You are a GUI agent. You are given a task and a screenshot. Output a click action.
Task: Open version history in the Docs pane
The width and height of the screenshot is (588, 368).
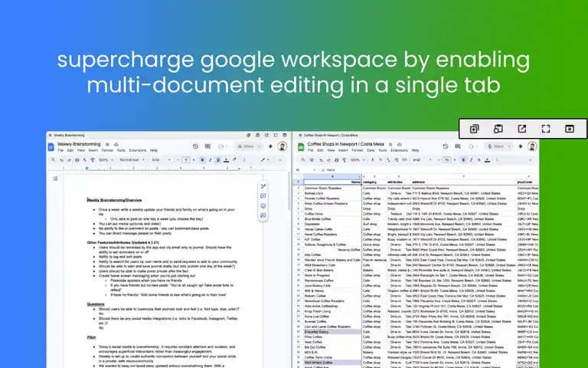pos(195,146)
